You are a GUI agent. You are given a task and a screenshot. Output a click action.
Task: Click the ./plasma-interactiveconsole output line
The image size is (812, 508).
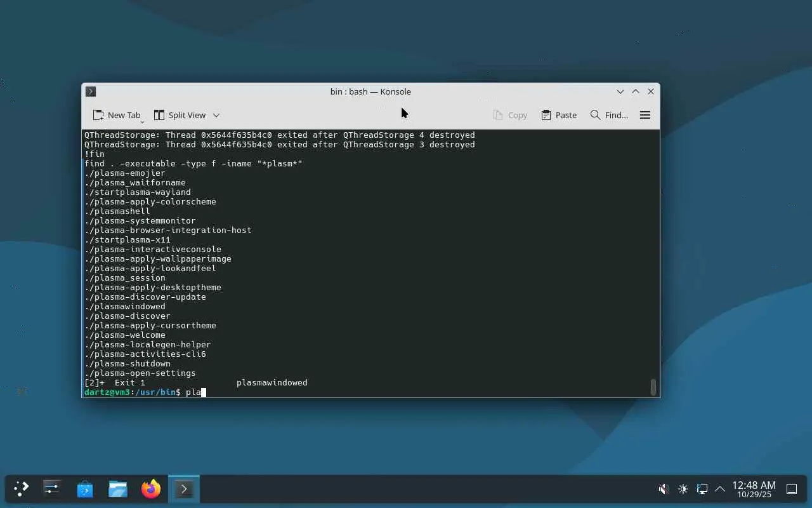point(153,250)
